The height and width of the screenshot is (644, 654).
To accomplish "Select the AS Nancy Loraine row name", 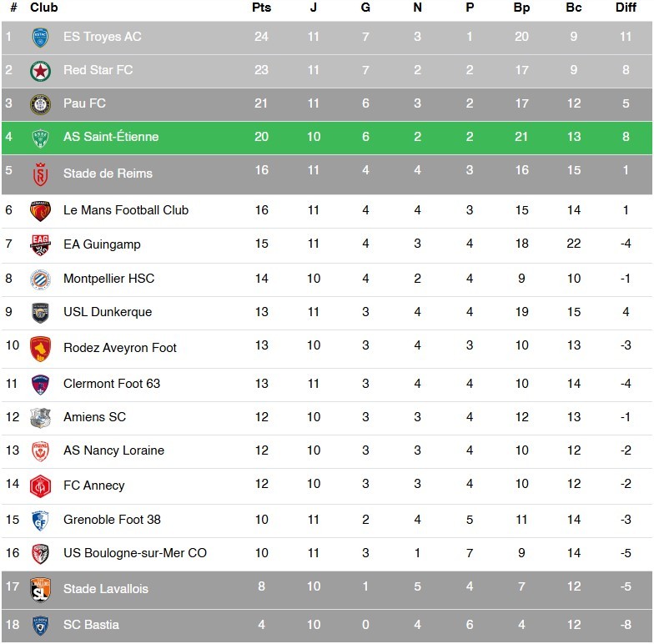I will [113, 450].
